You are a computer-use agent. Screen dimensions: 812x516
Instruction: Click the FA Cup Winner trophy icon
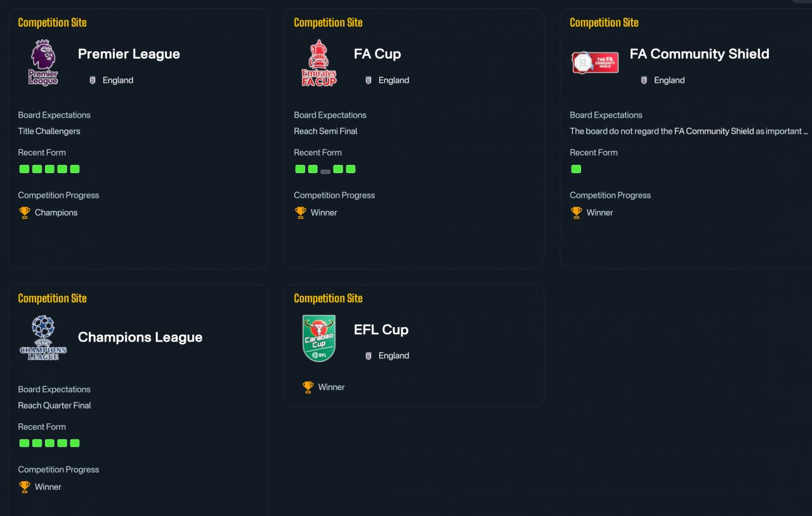301,212
